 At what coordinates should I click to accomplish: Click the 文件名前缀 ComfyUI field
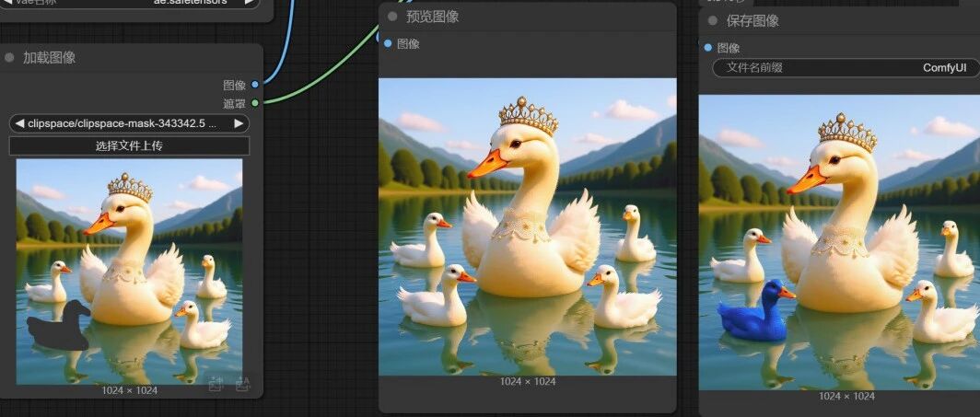pos(846,68)
